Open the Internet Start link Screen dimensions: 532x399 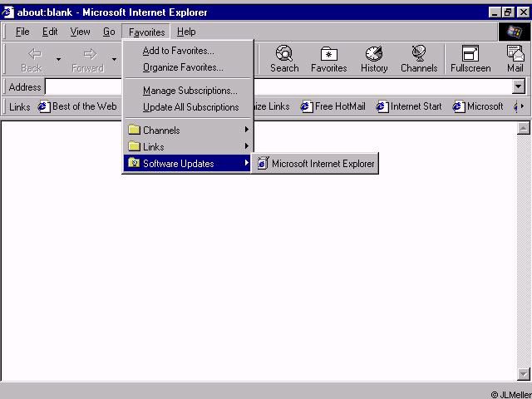409,106
